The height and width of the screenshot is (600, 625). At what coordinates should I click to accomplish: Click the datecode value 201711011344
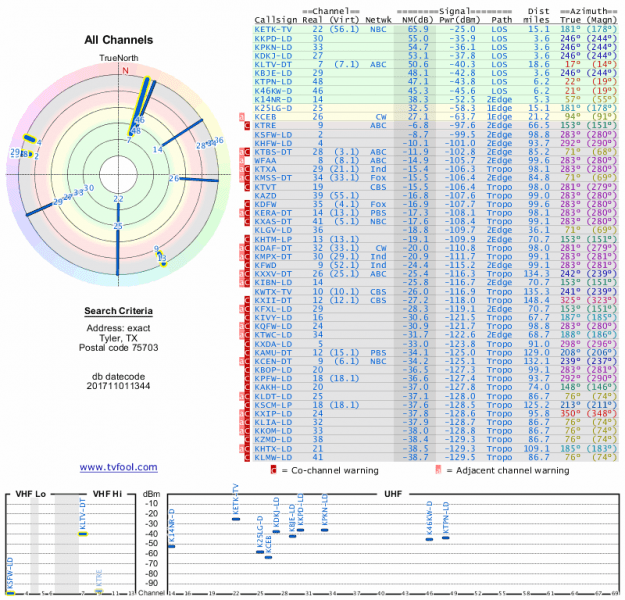[x=118, y=386]
